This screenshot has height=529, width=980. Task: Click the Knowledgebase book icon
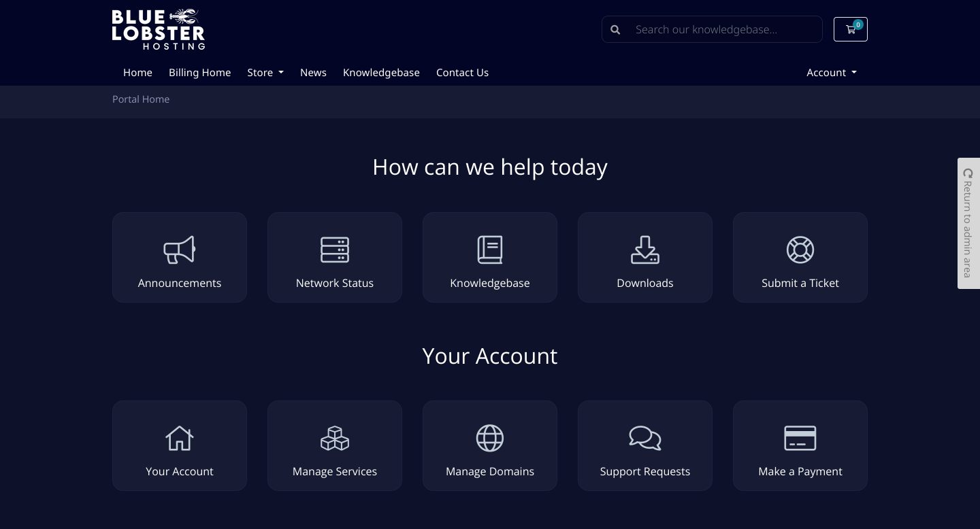[x=490, y=250]
